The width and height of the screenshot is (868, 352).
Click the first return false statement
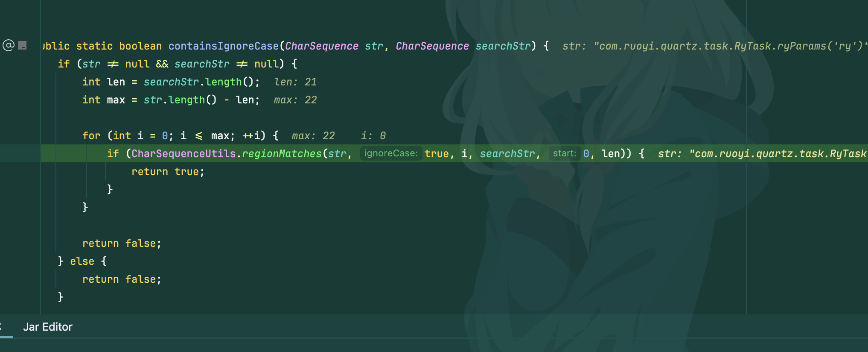(122, 243)
